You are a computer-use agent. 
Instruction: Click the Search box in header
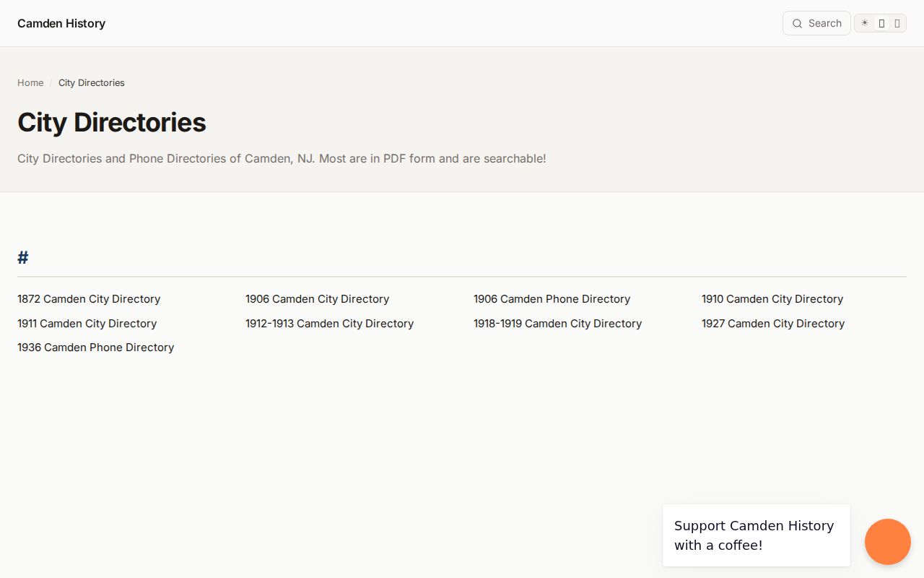(816, 23)
